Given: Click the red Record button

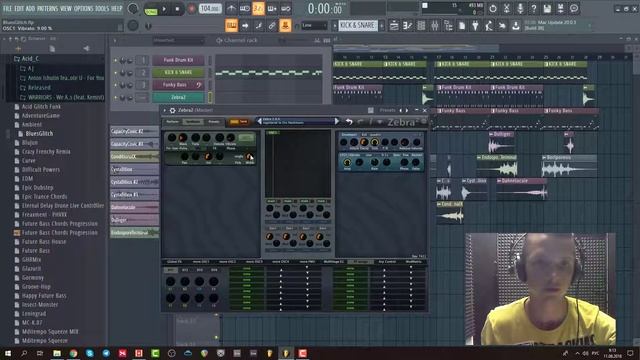Looking at the screenshot, I should (x=191, y=9).
